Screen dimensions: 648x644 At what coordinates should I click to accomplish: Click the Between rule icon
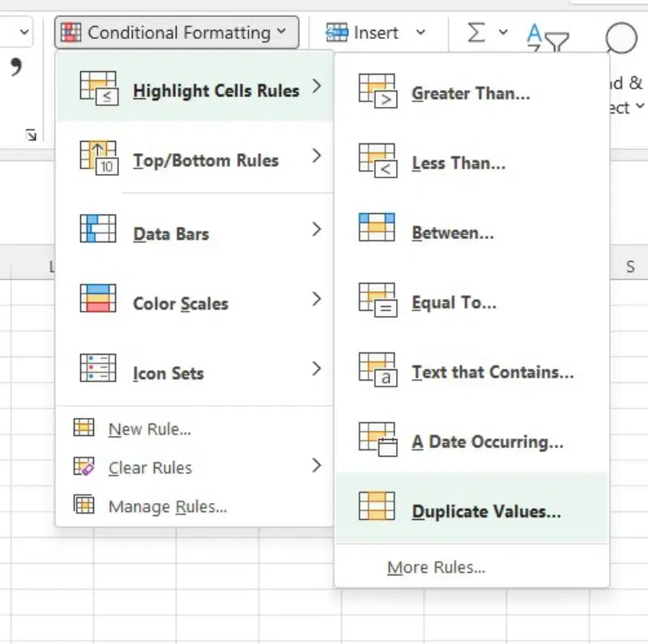377,230
